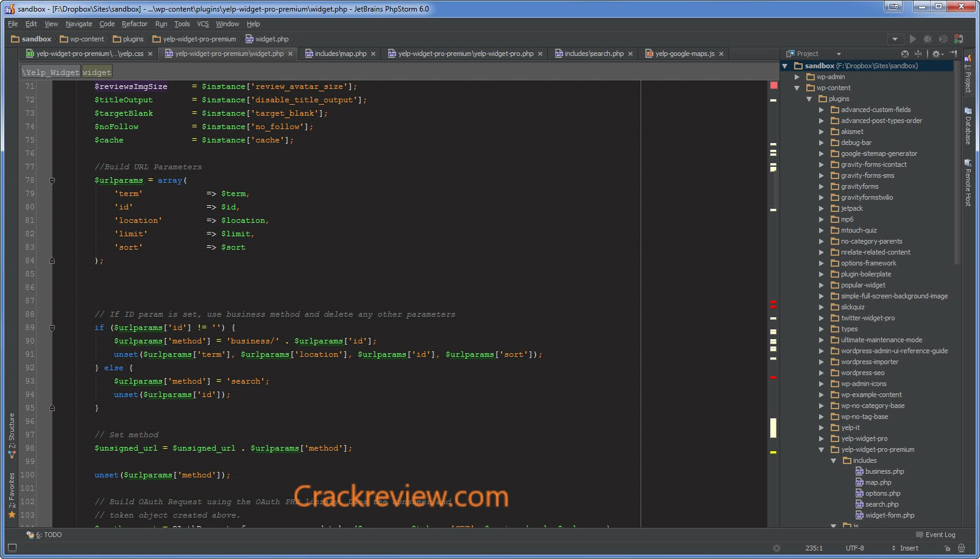The width and height of the screenshot is (980, 559).
Task: Close the includes\search.php tab
Action: pyautogui.click(x=630, y=54)
